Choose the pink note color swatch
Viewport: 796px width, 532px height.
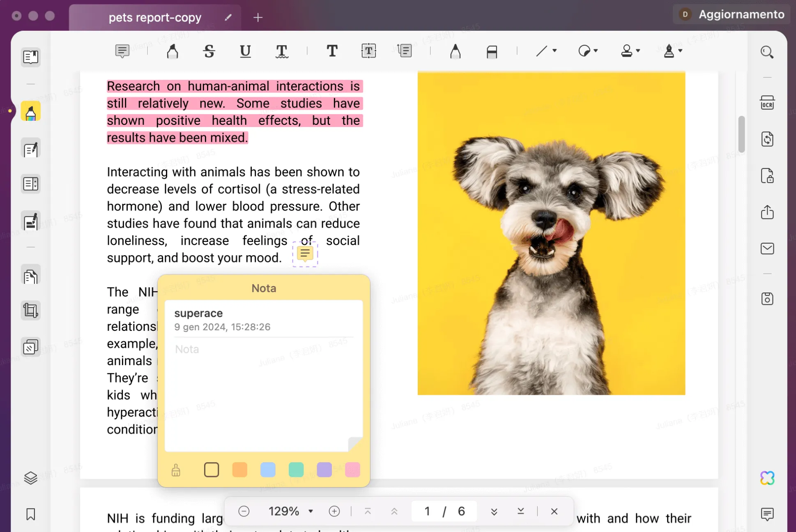pos(352,470)
